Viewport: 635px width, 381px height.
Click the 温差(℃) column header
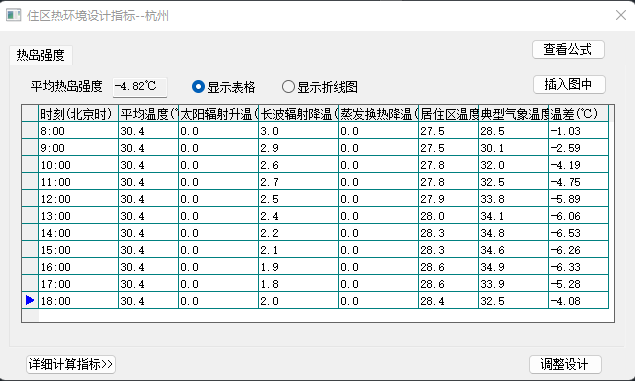(x=579, y=114)
